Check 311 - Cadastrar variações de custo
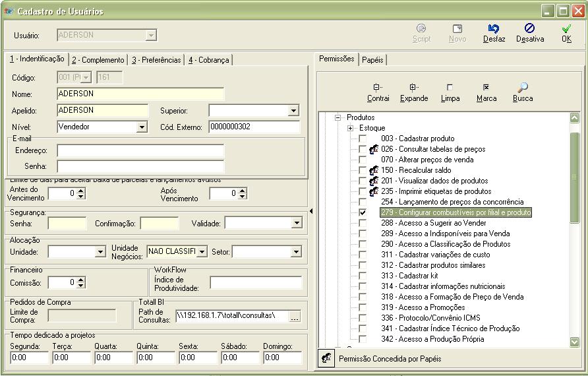Viewport: 588px width, 376px height. coord(363,255)
